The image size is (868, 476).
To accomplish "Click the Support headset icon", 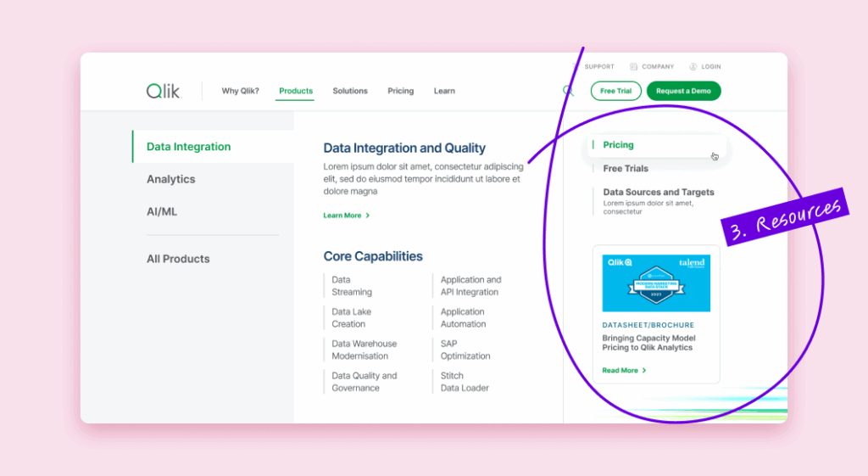I will coord(578,66).
